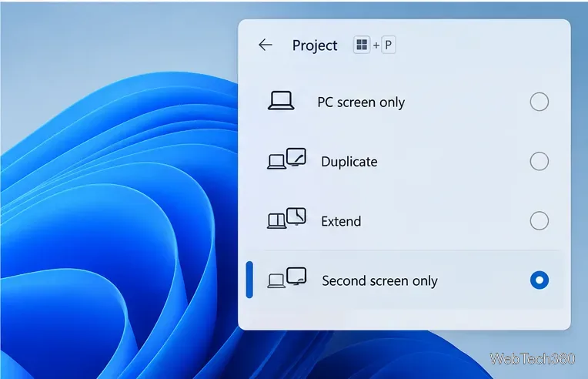Click the Windows key icon in the header
The image size is (588, 379).
[x=362, y=45]
